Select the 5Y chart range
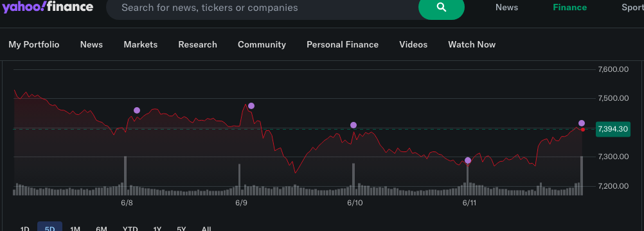 click(x=181, y=228)
